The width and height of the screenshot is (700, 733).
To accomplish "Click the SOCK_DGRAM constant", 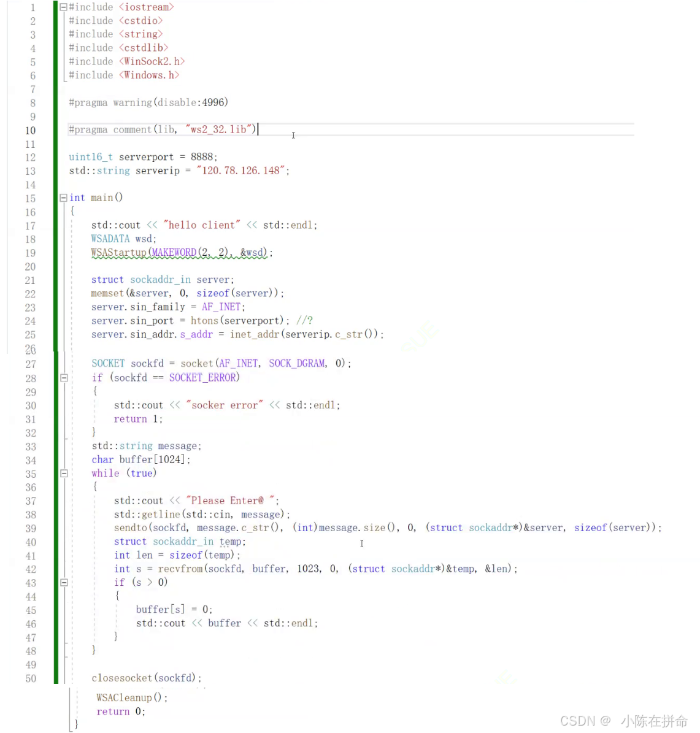I will [x=296, y=363].
